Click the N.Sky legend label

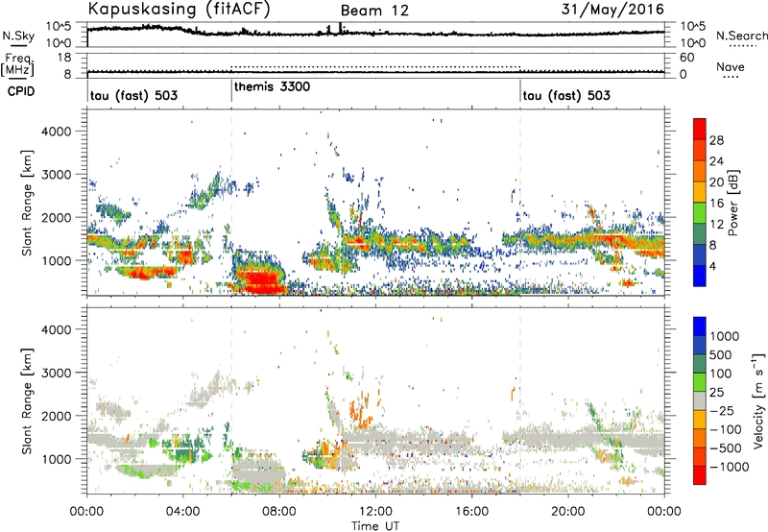click(18, 36)
